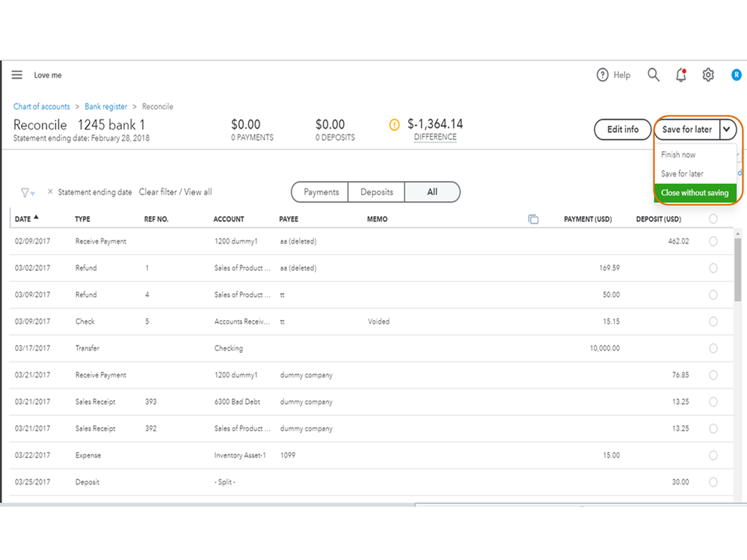The image size is (747, 560).
Task: Mark the 50.00 Refund row
Action: pyautogui.click(x=713, y=295)
